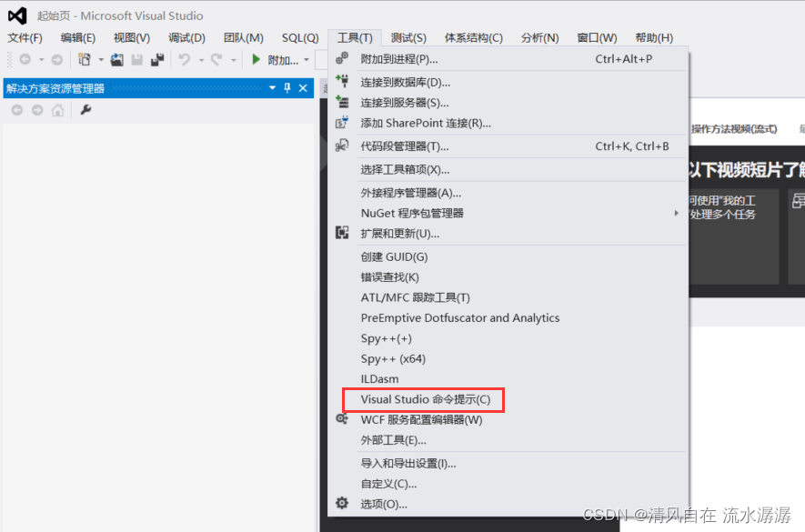Screen dimensions: 805x532
Task: Click the WCF service config gear icon
Action: pyautogui.click(x=342, y=419)
